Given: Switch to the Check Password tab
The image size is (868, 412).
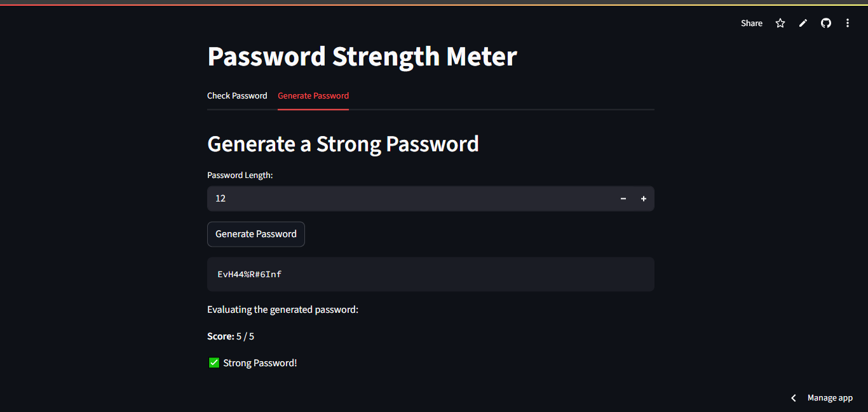Looking at the screenshot, I should 237,96.
